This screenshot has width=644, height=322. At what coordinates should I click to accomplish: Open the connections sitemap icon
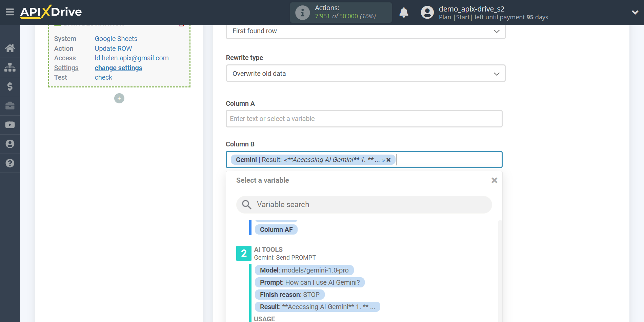(10, 67)
